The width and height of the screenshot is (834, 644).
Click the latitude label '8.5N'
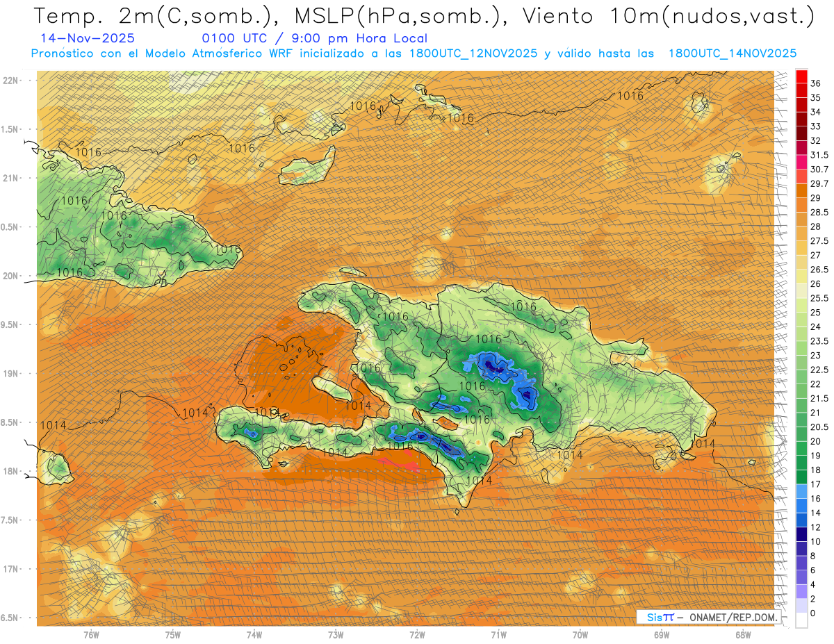tap(10, 422)
